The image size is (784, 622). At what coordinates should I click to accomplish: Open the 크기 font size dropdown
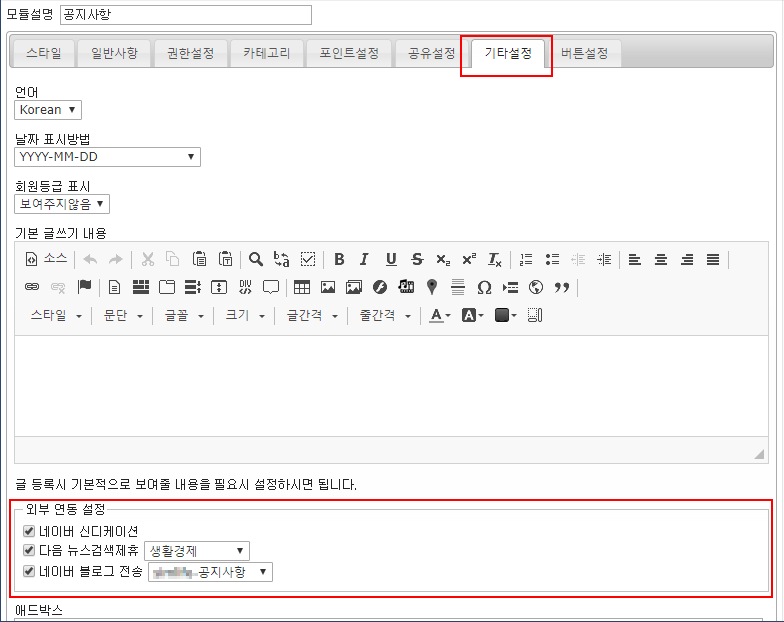245,316
